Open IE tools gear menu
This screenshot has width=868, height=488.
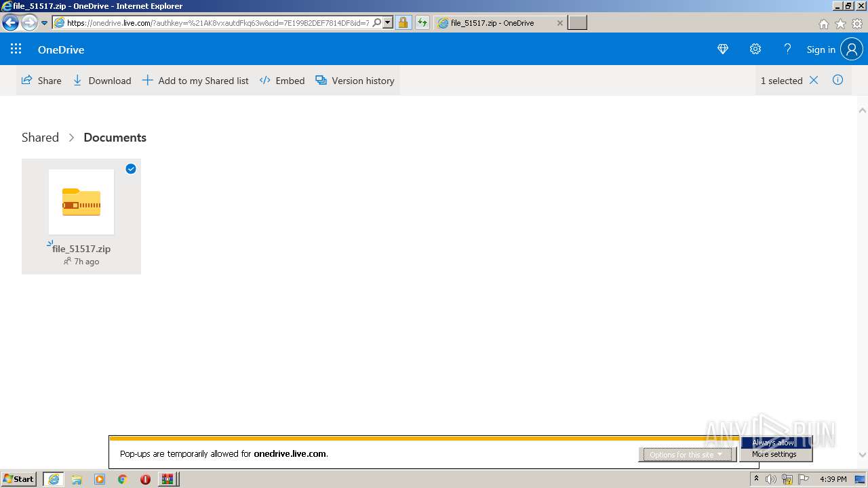click(x=857, y=24)
